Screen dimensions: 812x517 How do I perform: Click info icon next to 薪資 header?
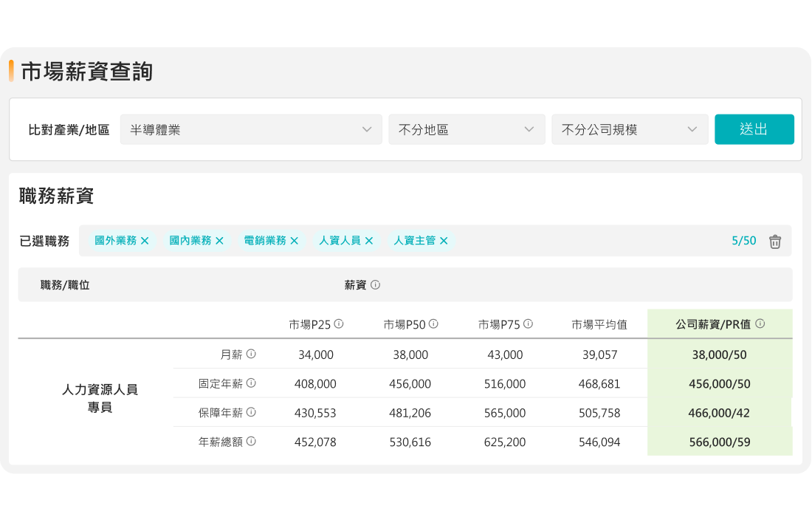375,285
